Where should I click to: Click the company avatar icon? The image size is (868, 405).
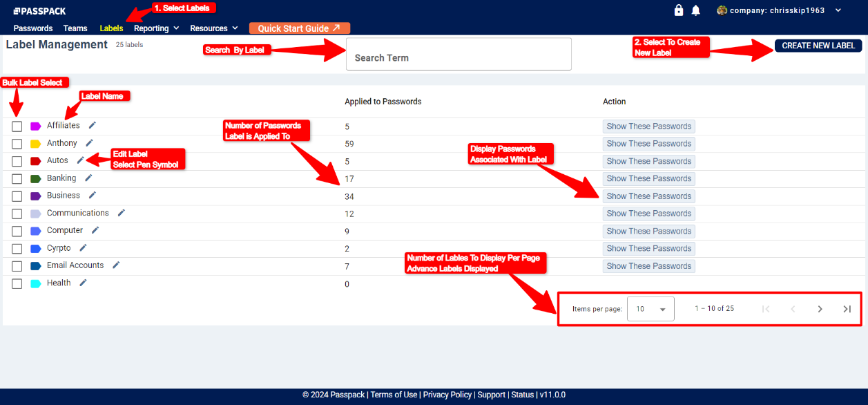722,10
